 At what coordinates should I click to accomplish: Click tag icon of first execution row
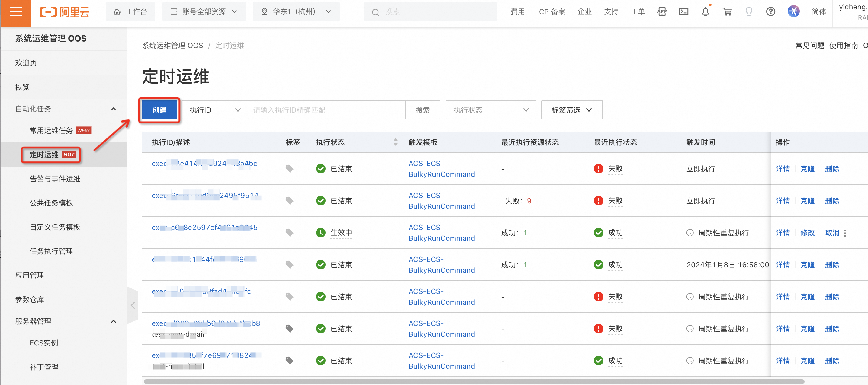pyautogui.click(x=289, y=169)
